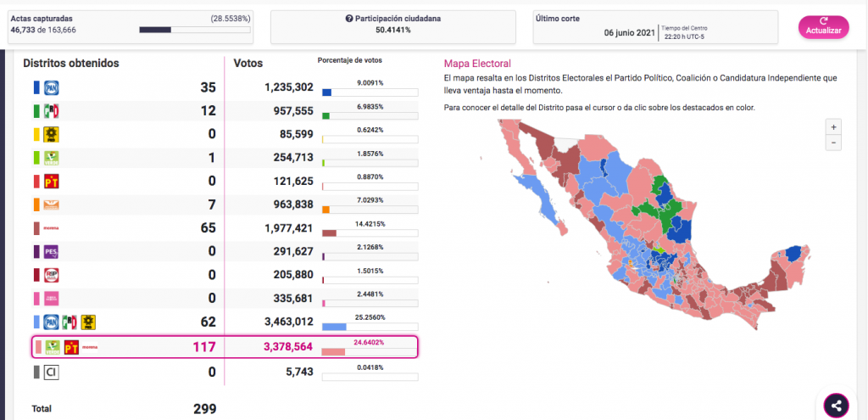The width and height of the screenshot is (868, 420).
Task: Select the PRI party logo
Action: (51, 111)
